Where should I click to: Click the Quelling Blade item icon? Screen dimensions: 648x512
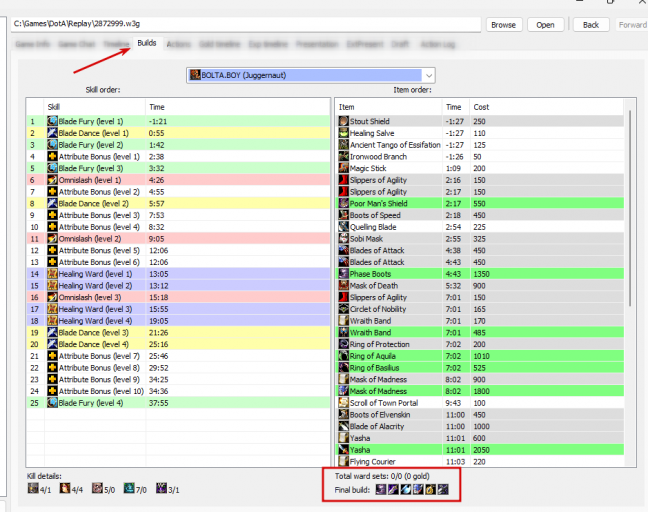point(343,227)
